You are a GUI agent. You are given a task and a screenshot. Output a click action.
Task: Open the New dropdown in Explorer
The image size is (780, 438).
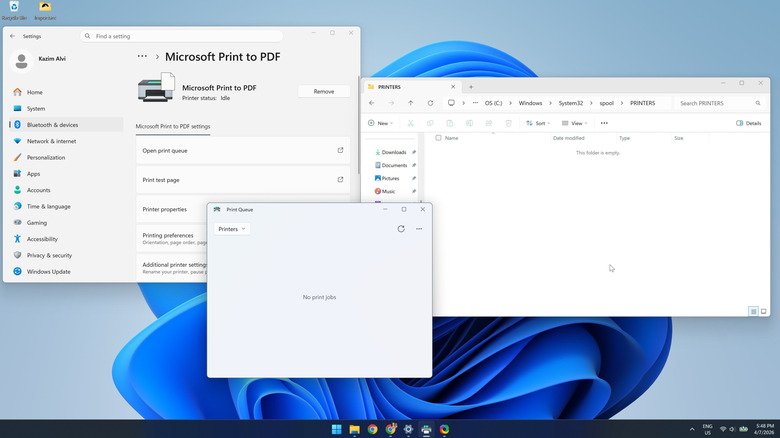pyautogui.click(x=381, y=123)
